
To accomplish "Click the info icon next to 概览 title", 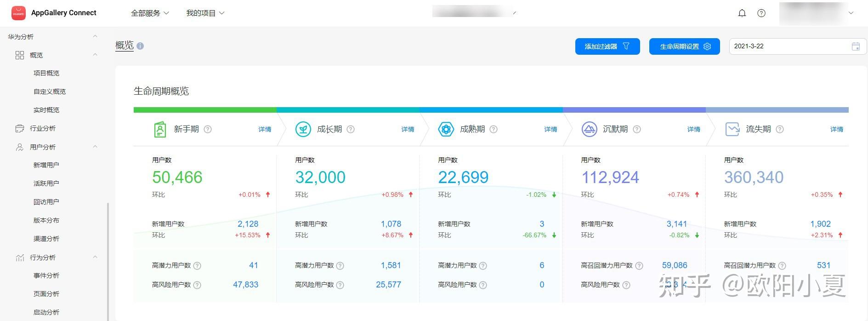I will click(140, 46).
